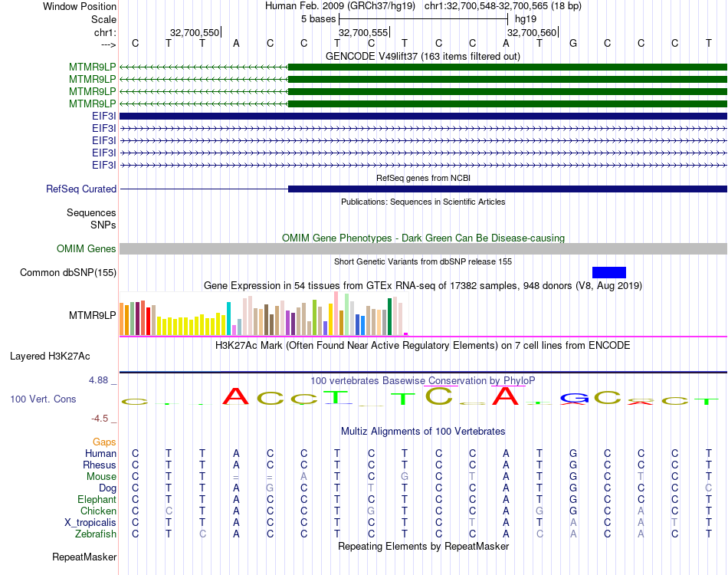Click the X_tropicalis alignment row label
The image size is (728, 575).
(90, 523)
